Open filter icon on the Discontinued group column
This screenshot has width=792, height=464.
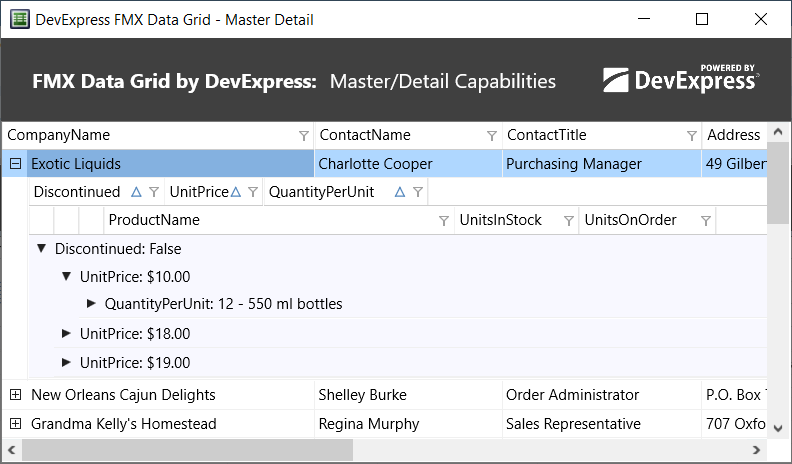coord(154,192)
